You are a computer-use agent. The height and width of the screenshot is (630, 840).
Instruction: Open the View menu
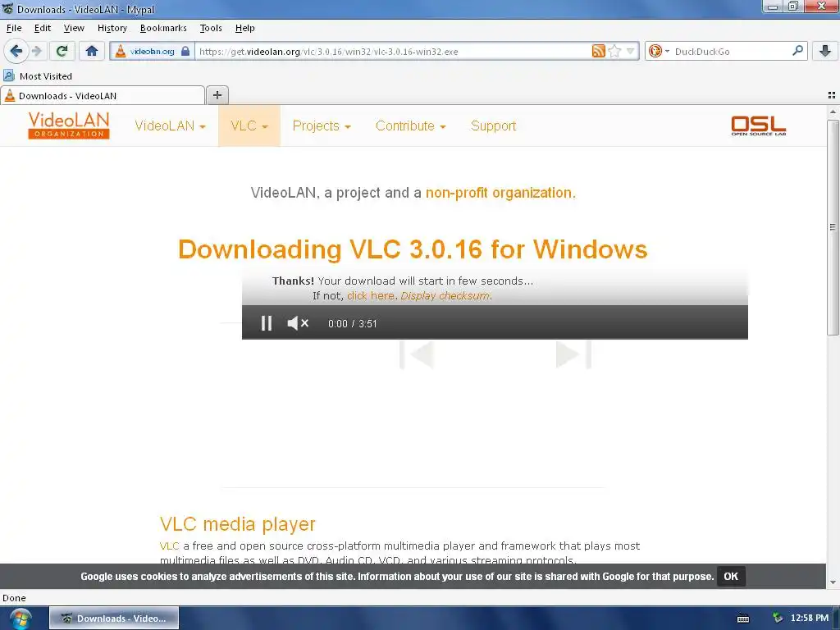click(74, 28)
